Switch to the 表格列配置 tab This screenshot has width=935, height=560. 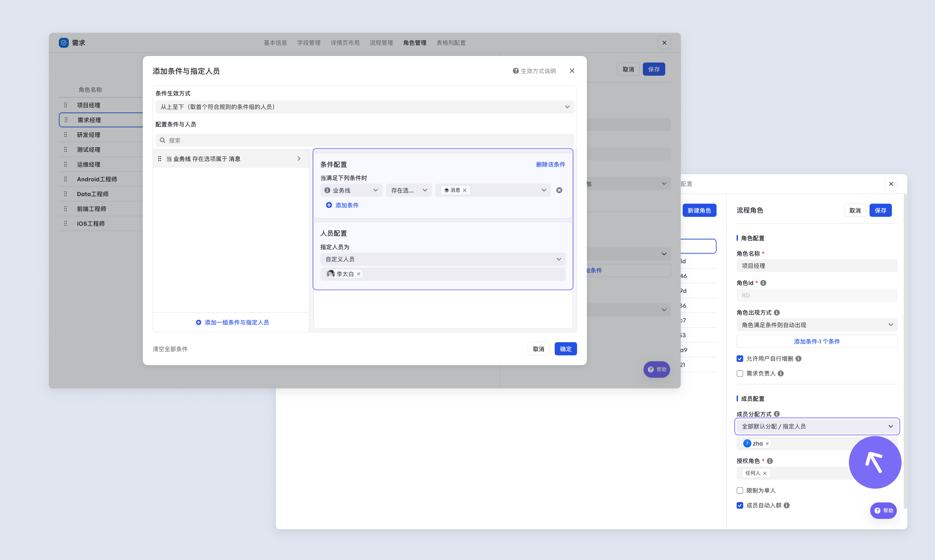[451, 43]
